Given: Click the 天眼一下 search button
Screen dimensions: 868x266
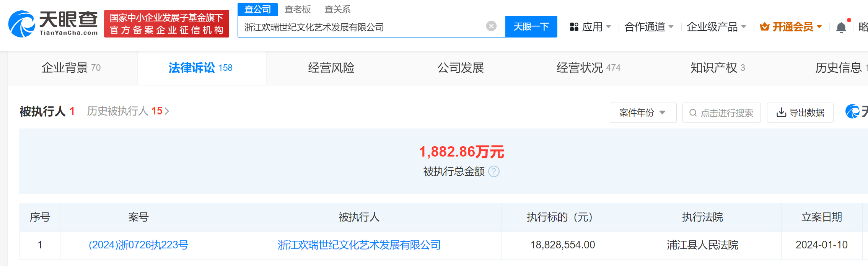Looking at the screenshot, I should tap(531, 26).
